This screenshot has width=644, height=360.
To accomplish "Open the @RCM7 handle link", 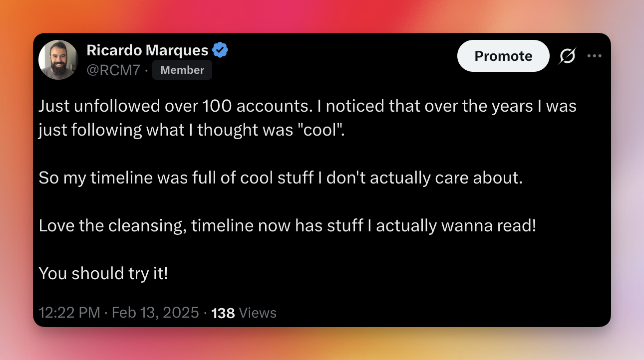I will pos(114,70).
